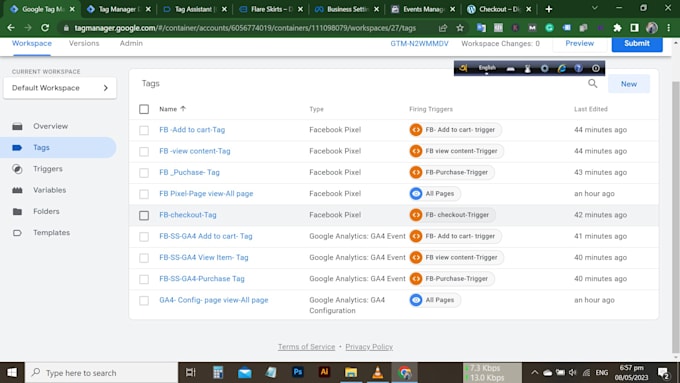680x383 pixels.
Task: Open Illustrator from the taskbar
Action: tap(324, 372)
